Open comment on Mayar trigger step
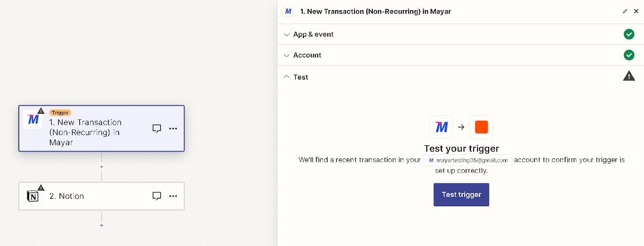The height and width of the screenshot is (246, 644). [x=157, y=129]
